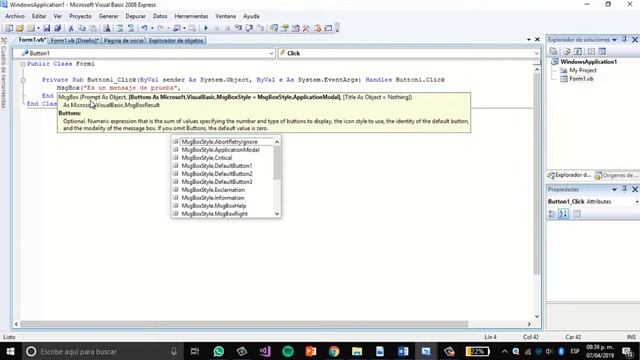Click the Paste toolbar icon

93,28
